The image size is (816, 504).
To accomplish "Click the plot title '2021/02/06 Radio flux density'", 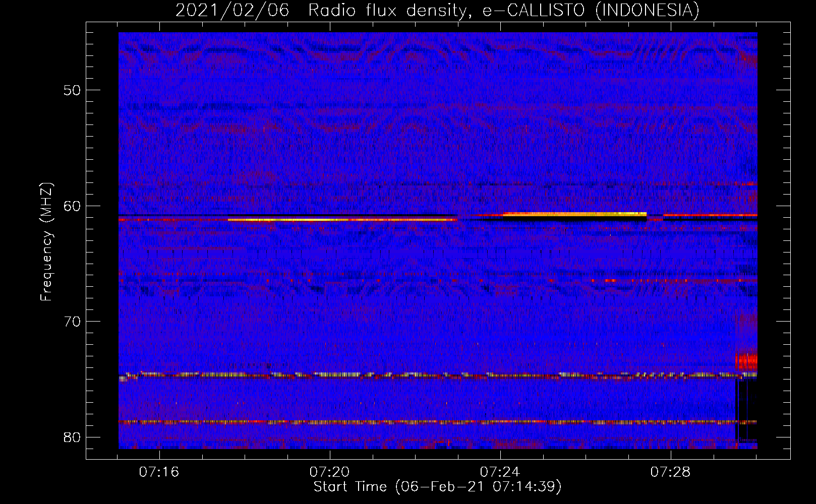I will click(x=437, y=11).
